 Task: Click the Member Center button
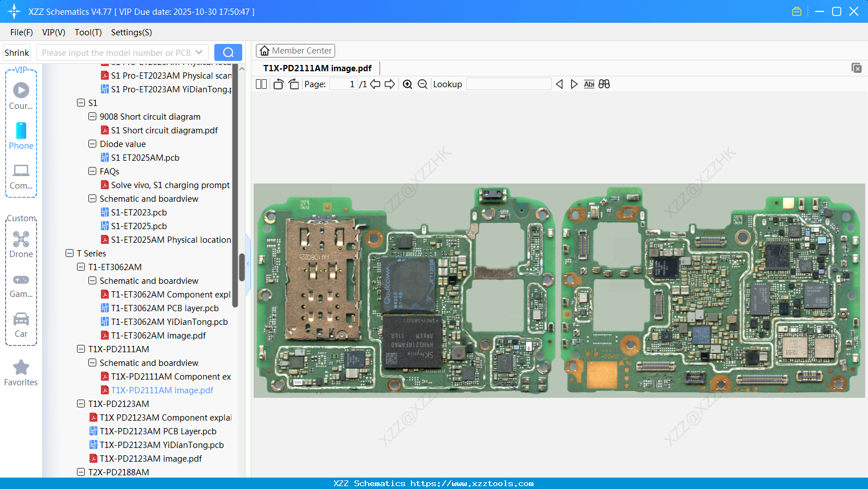click(295, 51)
